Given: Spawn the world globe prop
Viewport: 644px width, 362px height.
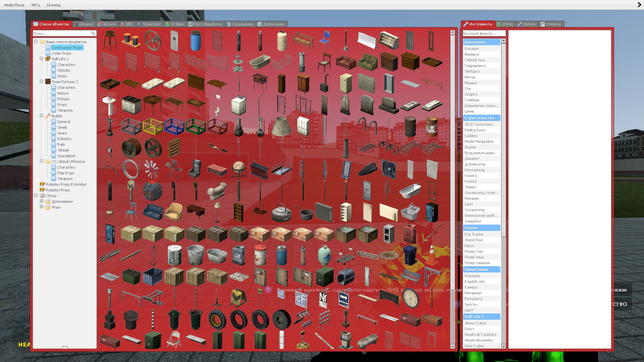Looking at the screenshot, I should (x=238, y=169).
